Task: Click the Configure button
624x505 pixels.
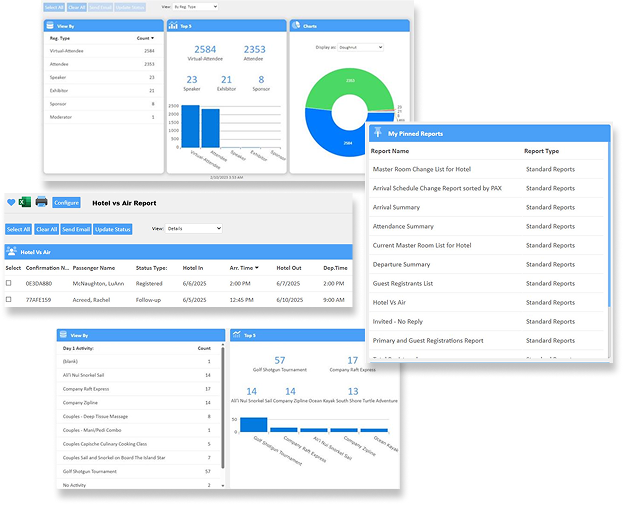Action: [x=66, y=202]
